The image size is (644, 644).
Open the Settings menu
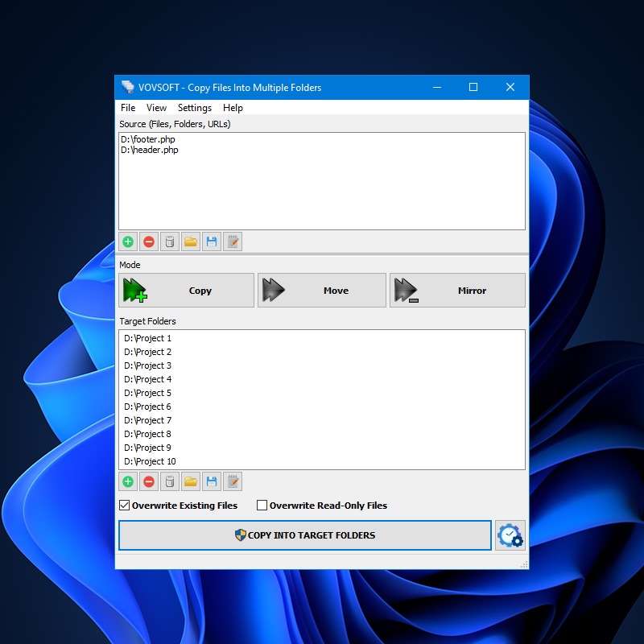[194, 107]
